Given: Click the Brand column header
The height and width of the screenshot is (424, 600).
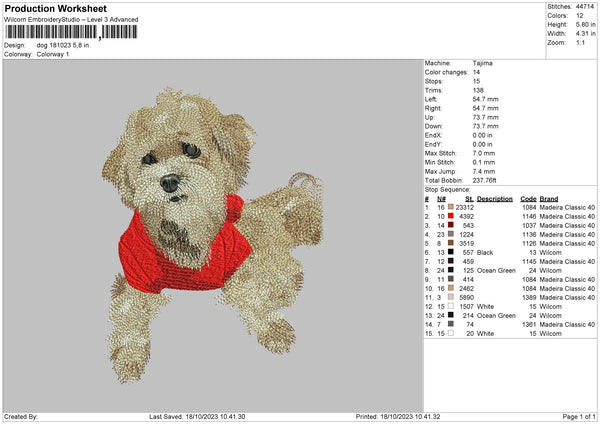Looking at the screenshot, I should (x=551, y=198).
